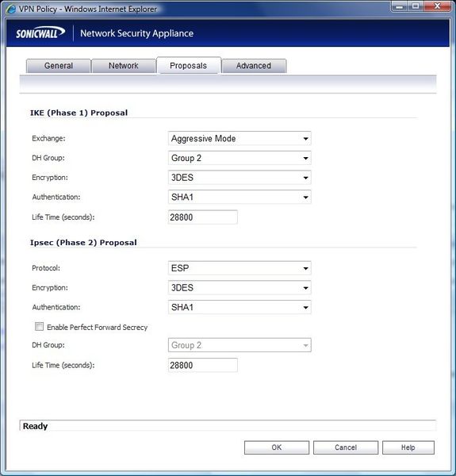Click the Internet Explorer window icon
This screenshot has width=456, height=476.
(11, 9)
